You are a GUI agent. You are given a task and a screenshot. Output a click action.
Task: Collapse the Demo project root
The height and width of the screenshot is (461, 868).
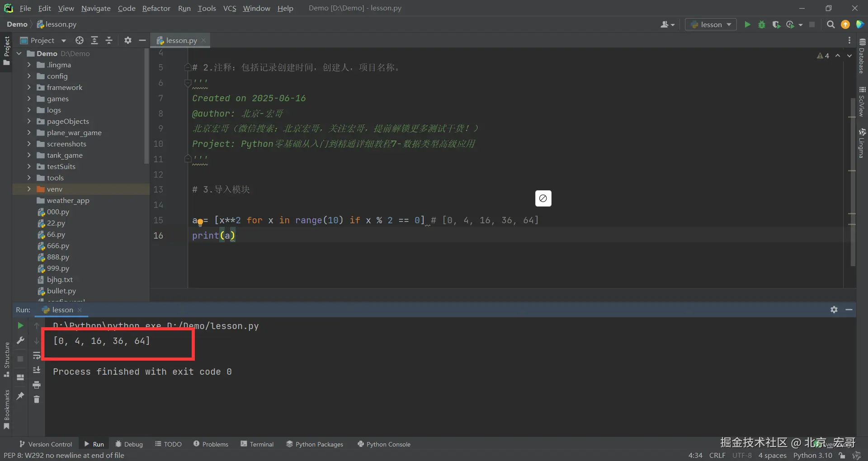tap(19, 53)
